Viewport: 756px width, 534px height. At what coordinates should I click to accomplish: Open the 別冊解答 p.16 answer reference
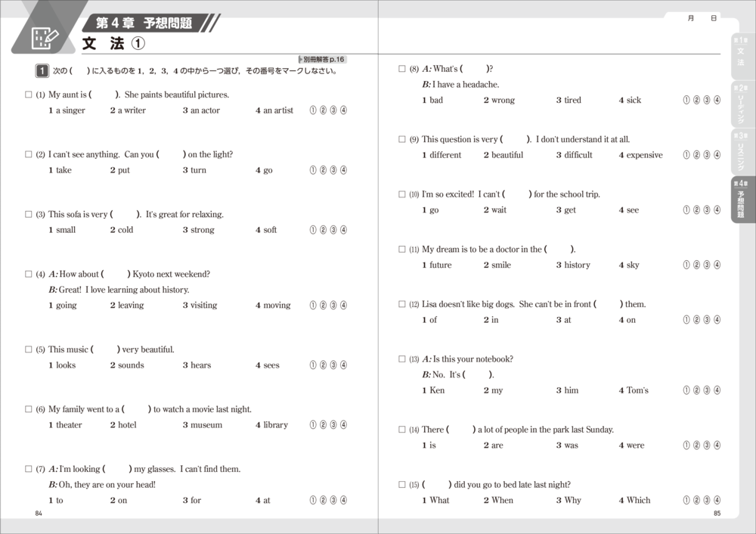(323, 59)
